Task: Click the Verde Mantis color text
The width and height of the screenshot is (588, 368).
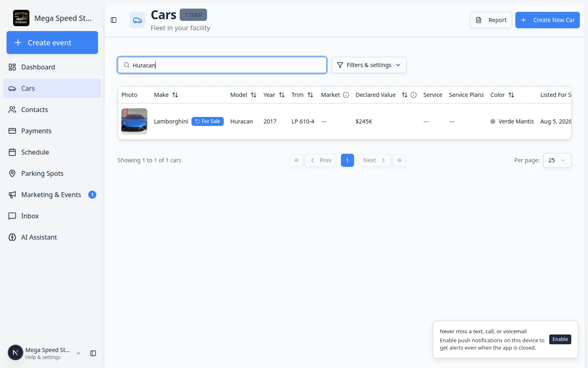Action: click(x=516, y=121)
